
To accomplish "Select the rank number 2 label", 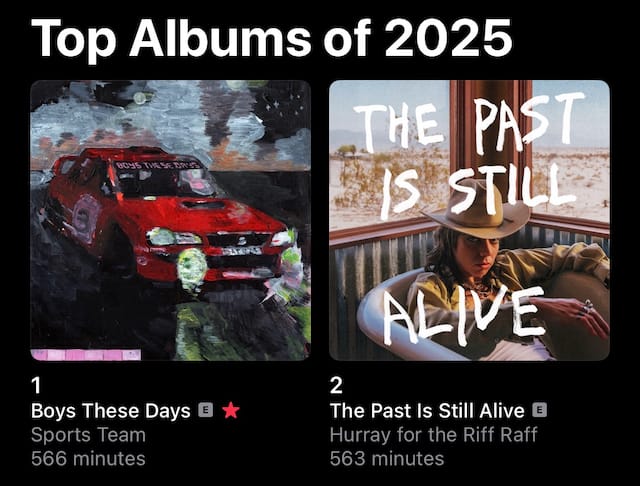I will click(x=336, y=385).
